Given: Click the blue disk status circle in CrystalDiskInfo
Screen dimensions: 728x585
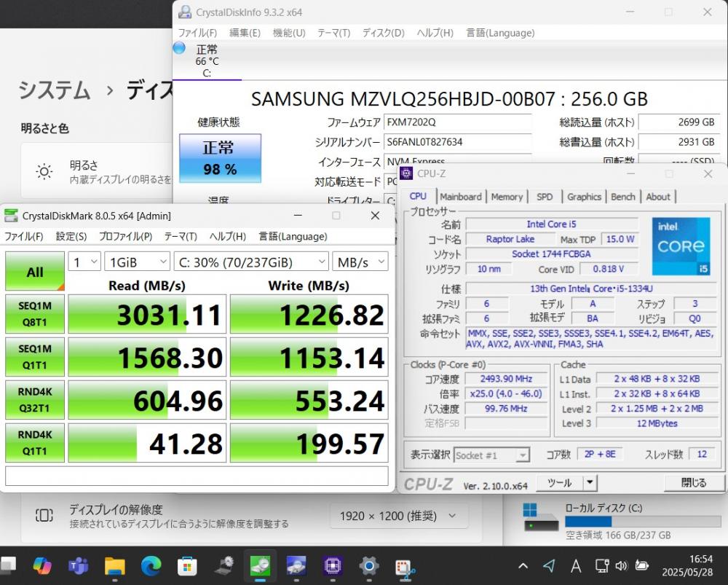Looking at the screenshot, I should click(179, 48).
